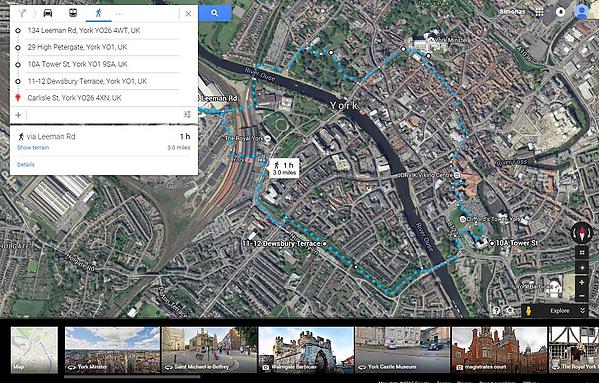Screen dimensions: 599x383
Task: Edit the 29 High Petergate destination field
Action: point(102,47)
